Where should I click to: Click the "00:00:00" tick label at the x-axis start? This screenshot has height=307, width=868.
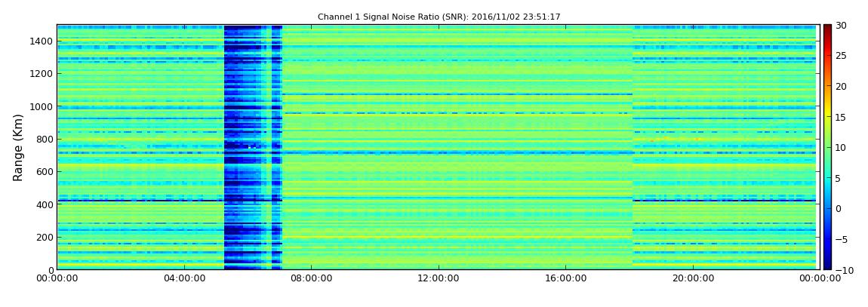[x=57, y=278]
